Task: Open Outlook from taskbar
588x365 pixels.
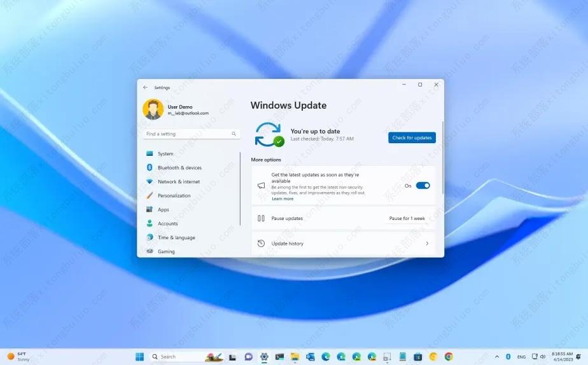Action: [310, 357]
